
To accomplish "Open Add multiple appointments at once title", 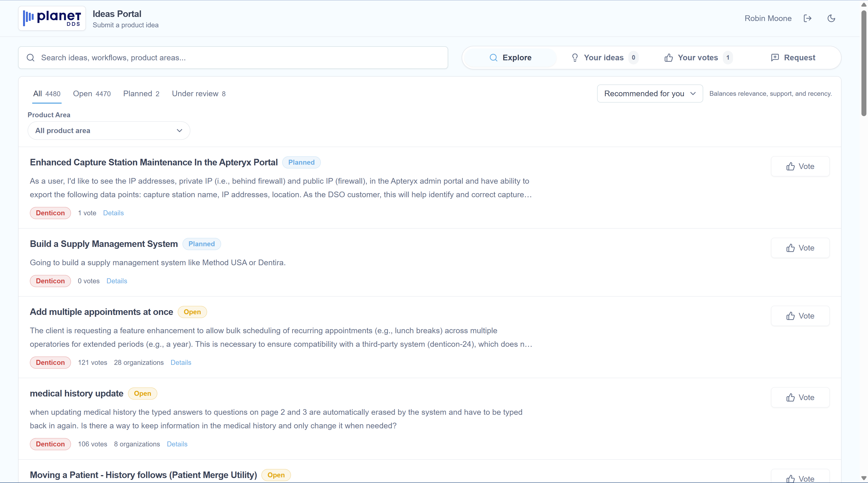I will tap(102, 312).
